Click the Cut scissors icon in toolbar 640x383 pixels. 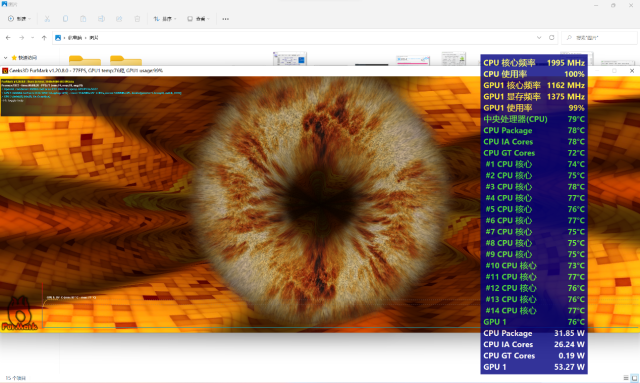pos(47,19)
